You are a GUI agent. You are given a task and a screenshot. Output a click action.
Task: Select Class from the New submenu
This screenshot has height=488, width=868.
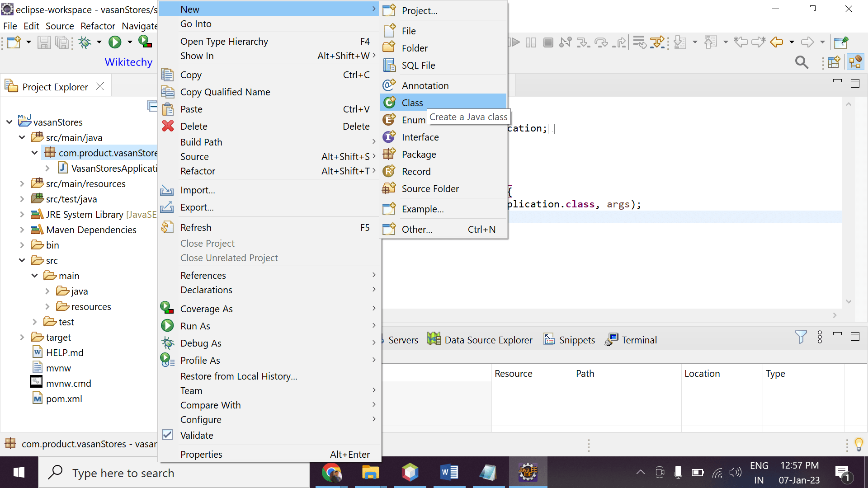point(412,103)
